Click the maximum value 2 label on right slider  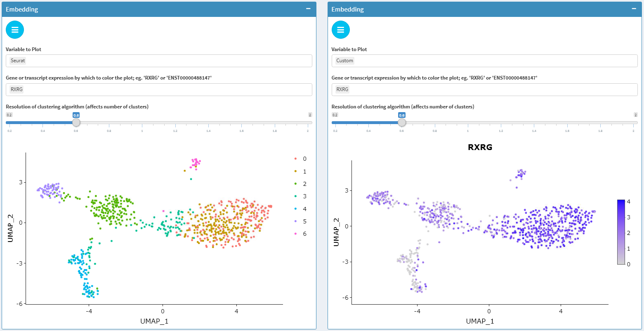[x=636, y=115]
